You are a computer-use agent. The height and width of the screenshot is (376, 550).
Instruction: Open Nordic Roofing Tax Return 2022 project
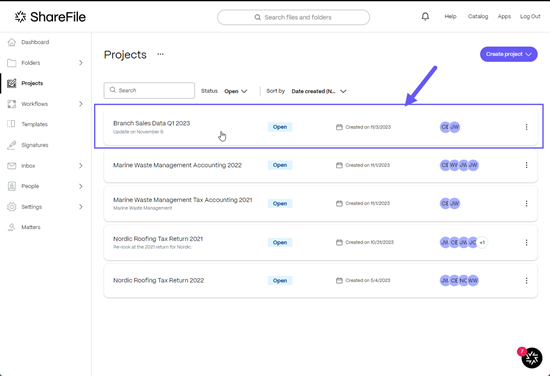click(158, 280)
